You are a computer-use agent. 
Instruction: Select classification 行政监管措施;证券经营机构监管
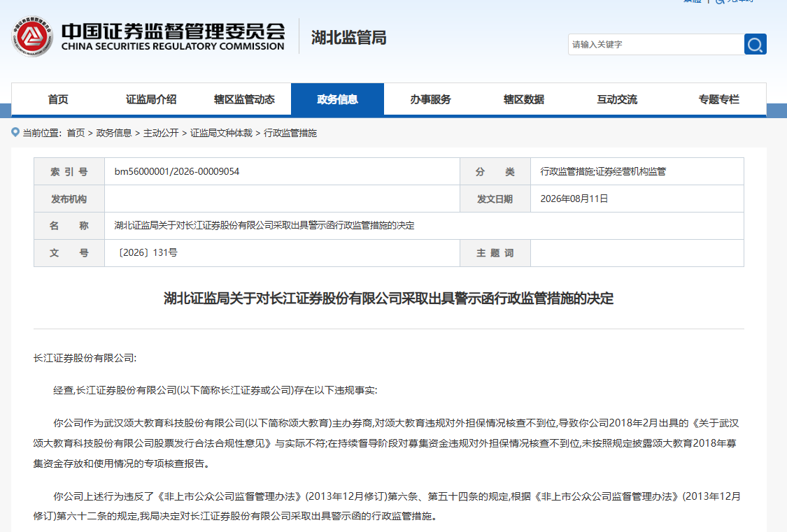tap(603, 171)
